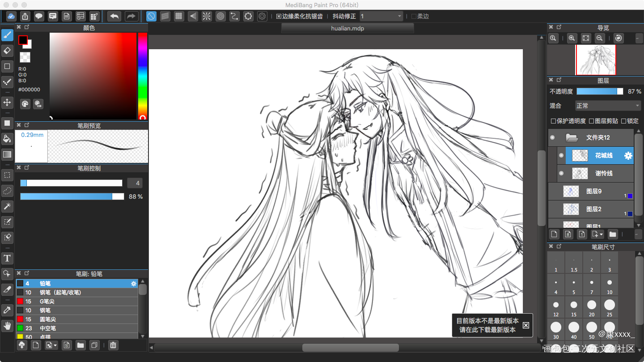Zoom in using the navigator magnifier plus
644x362 pixels.
coord(572,38)
